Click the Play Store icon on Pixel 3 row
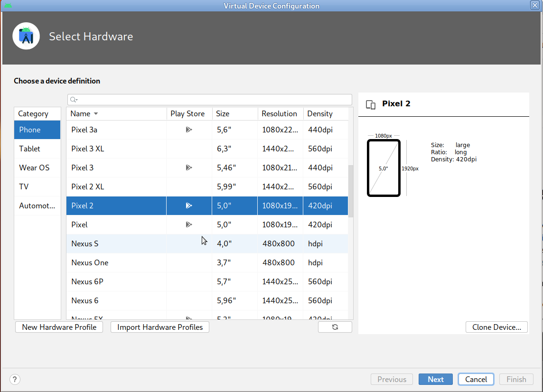 (189, 168)
